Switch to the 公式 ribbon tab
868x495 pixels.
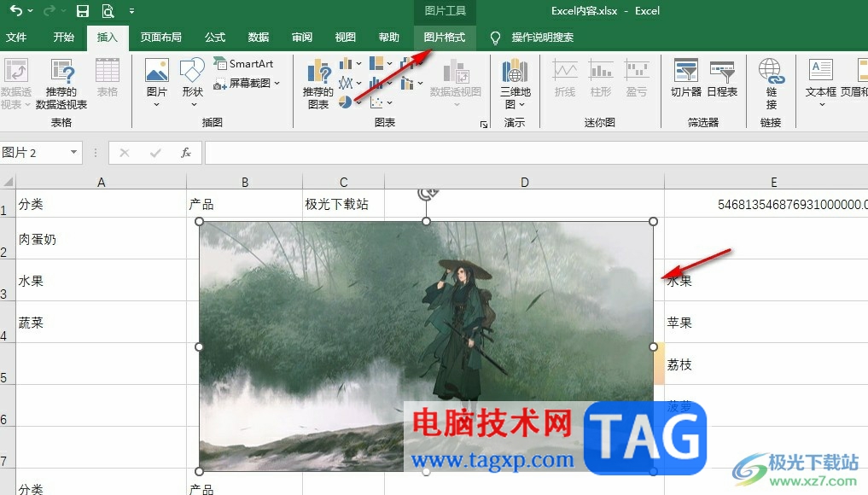(x=215, y=37)
